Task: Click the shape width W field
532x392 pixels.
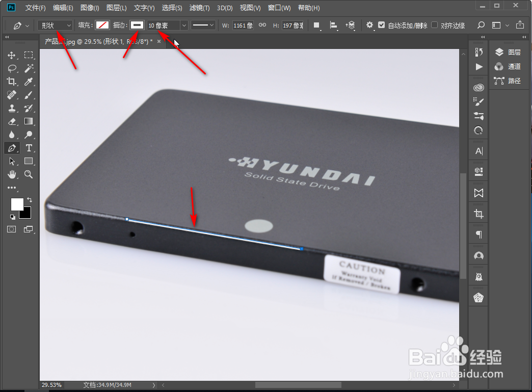Action: pos(243,25)
